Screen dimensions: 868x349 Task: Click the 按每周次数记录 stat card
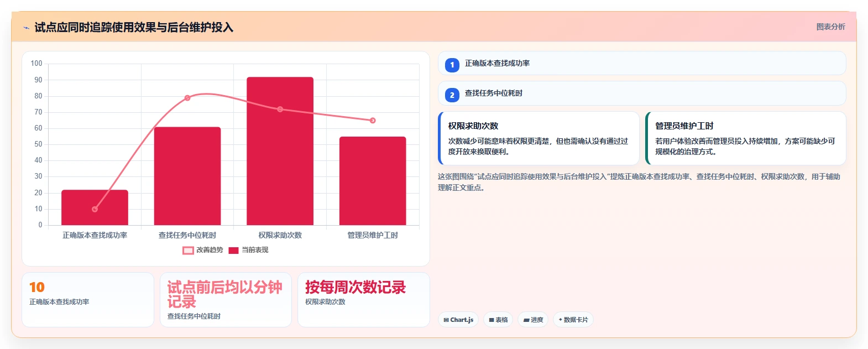pyautogui.click(x=364, y=300)
